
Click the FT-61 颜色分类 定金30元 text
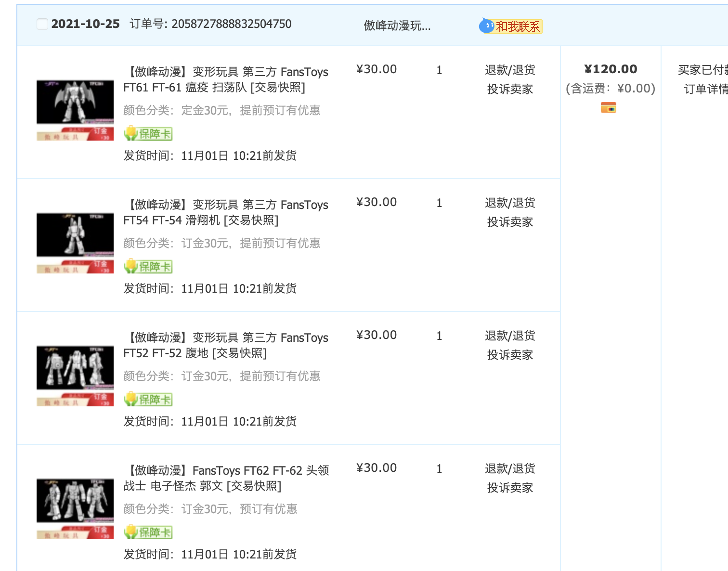click(x=221, y=110)
